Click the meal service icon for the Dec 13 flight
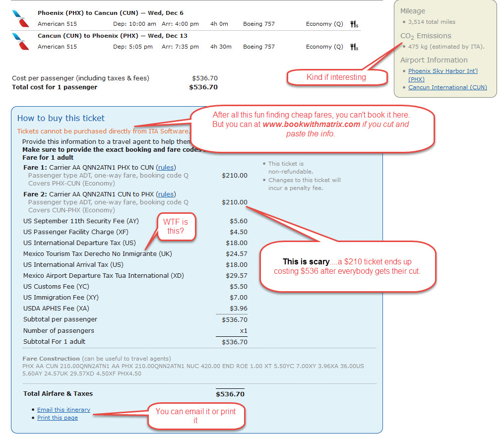The image size is (504, 437). coord(353,46)
